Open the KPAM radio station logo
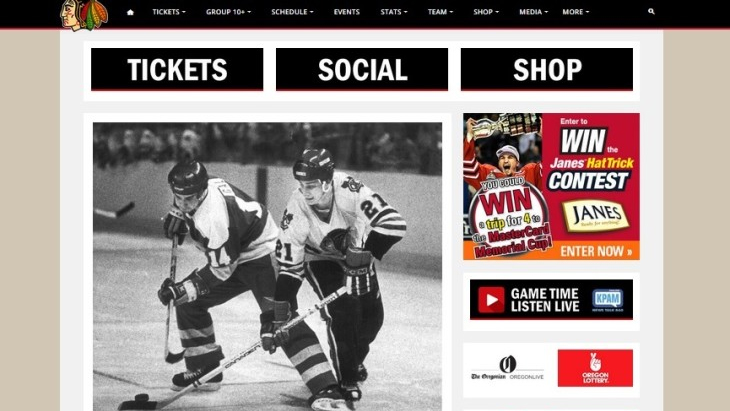 (x=608, y=300)
